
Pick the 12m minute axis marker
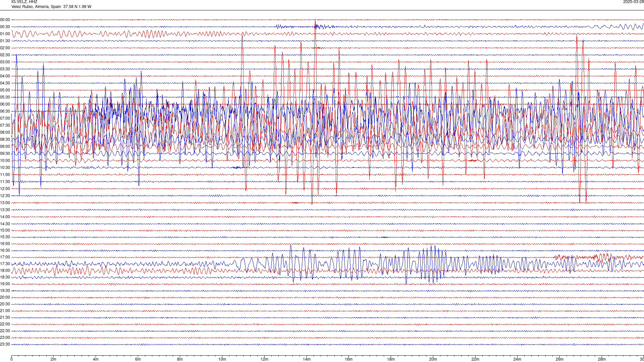click(264, 359)
